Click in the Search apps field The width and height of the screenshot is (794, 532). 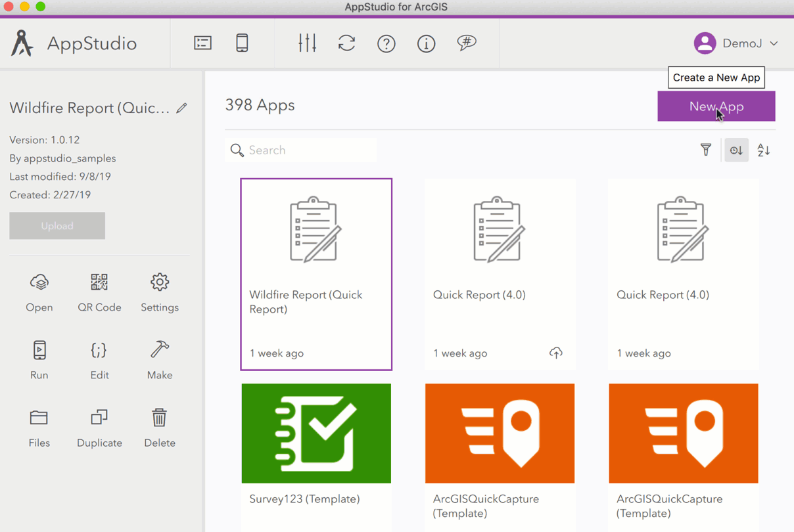(301, 150)
